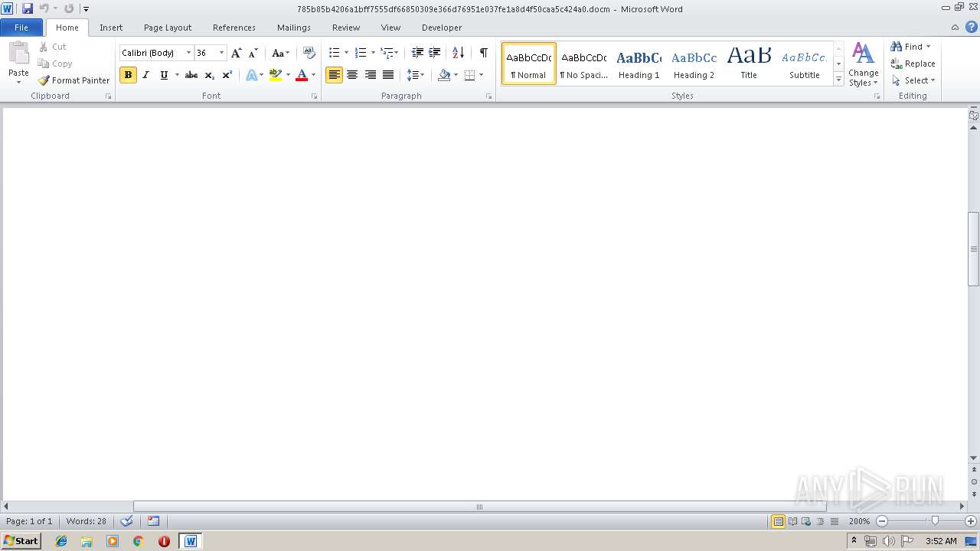Apply the Title style
Viewport: 980px width, 551px height.
pyautogui.click(x=749, y=64)
